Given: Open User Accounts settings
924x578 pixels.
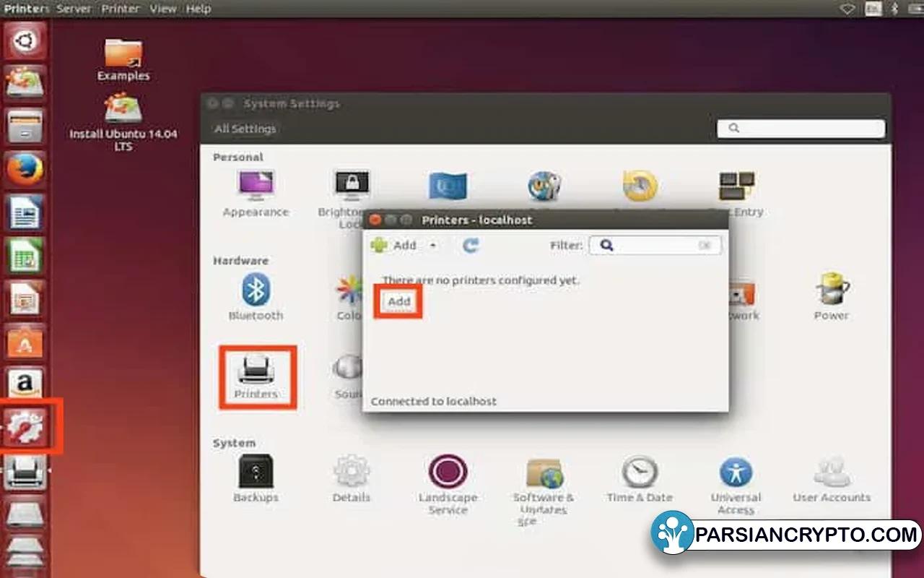Looking at the screenshot, I should click(x=832, y=478).
